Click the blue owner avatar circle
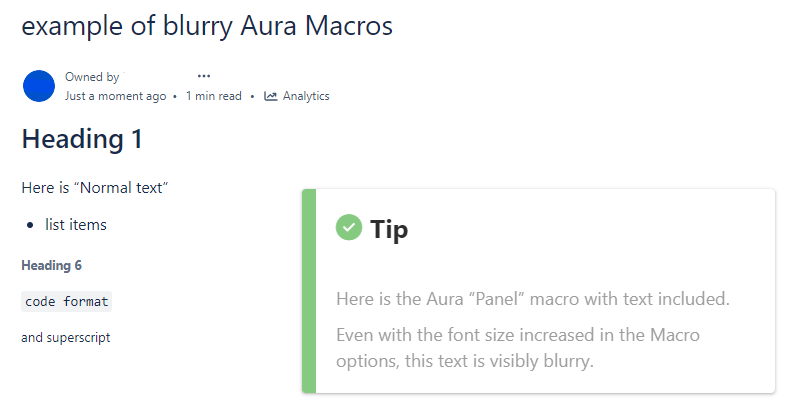The height and width of the screenshot is (408, 792). 39,86
